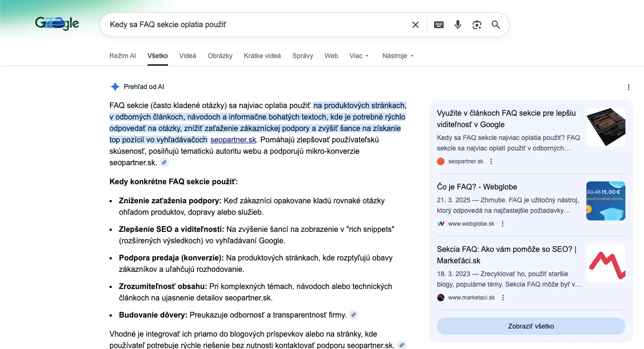
Task: Open more options for seopartner.sk source
Action: point(491,161)
